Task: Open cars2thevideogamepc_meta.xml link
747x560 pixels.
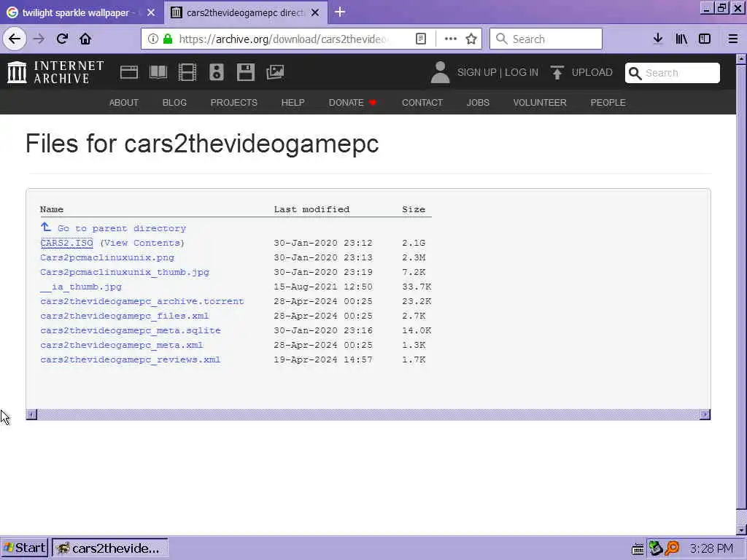Action: [x=122, y=345]
